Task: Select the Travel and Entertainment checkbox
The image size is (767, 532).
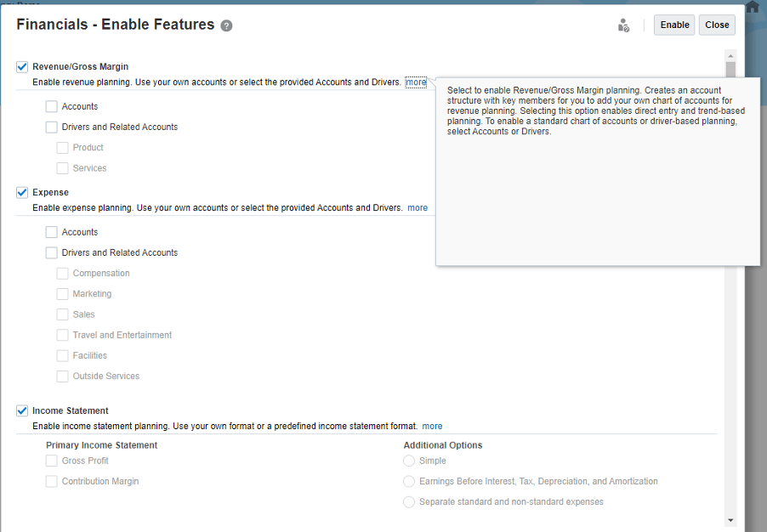Action: click(62, 335)
